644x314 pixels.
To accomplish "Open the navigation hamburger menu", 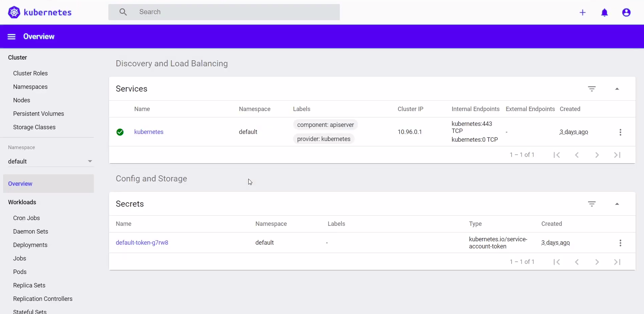I will tap(11, 36).
